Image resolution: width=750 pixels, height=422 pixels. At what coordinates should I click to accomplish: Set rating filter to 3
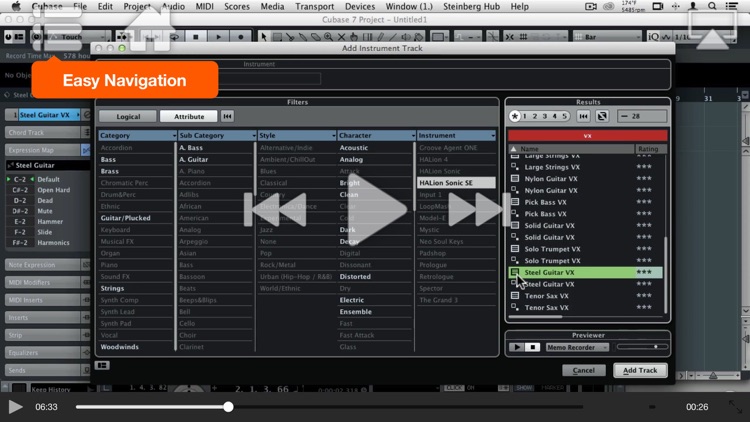[x=545, y=116]
